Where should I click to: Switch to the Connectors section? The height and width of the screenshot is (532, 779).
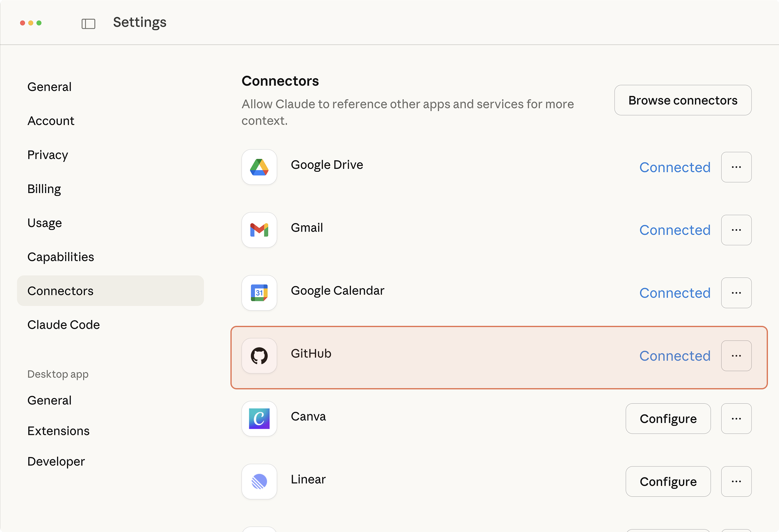60,291
